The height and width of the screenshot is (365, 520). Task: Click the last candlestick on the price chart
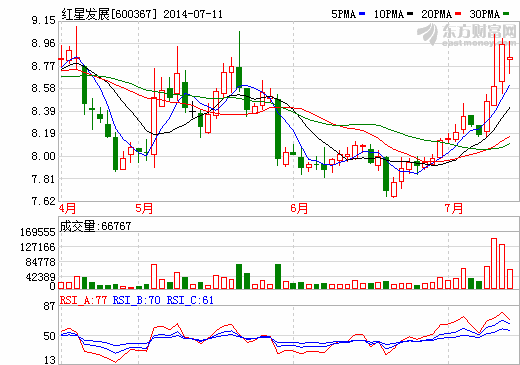(510, 58)
